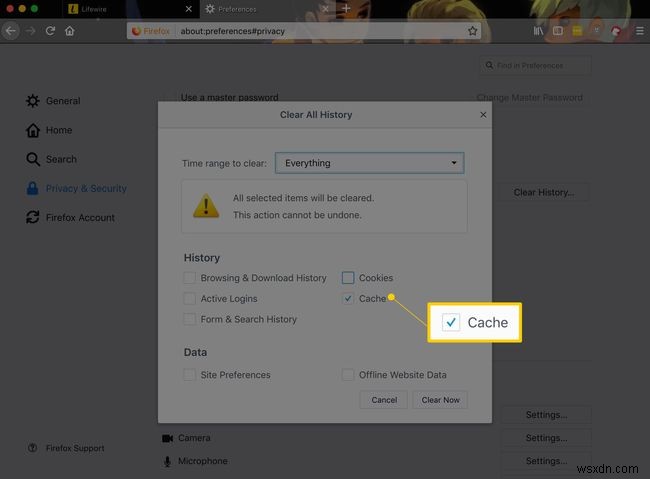The height and width of the screenshot is (479, 650).
Task: Click the Firefox Account sync icon
Action: pyautogui.click(x=33, y=217)
